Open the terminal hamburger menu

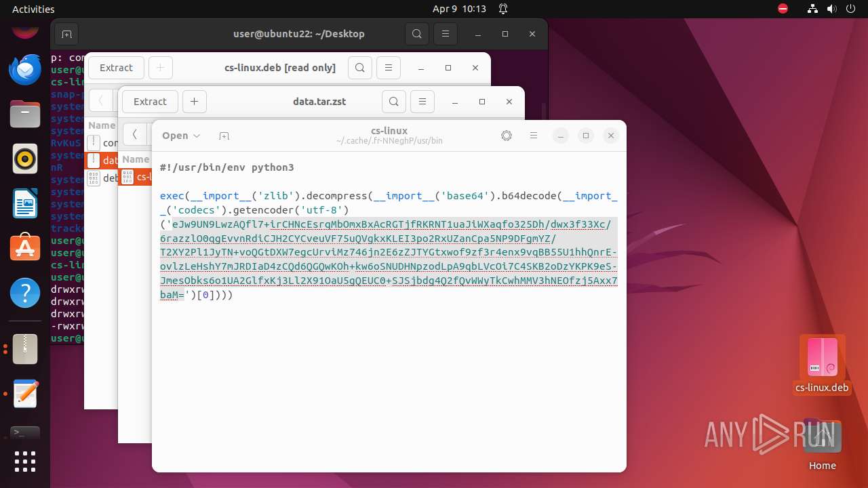[x=445, y=34]
